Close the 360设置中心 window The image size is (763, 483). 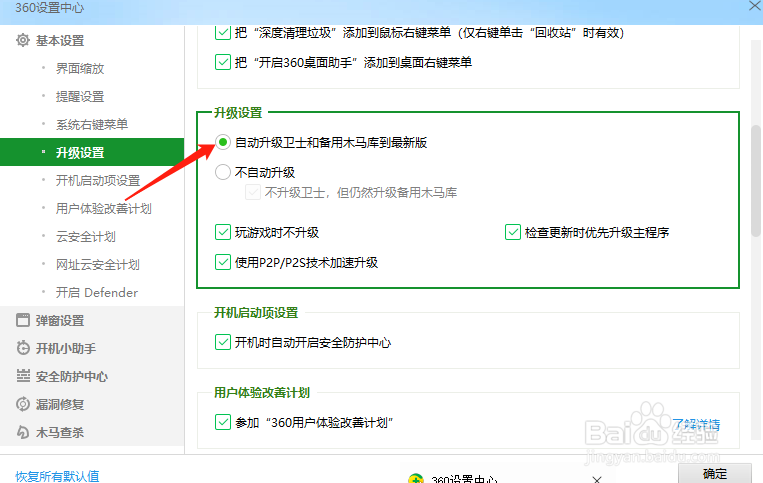click(755, 6)
